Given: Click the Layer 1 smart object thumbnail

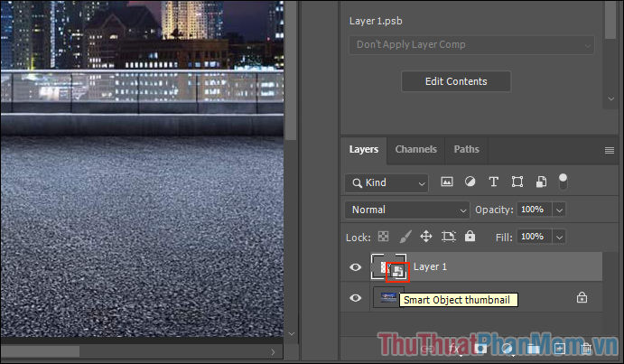Looking at the screenshot, I should tap(389, 266).
